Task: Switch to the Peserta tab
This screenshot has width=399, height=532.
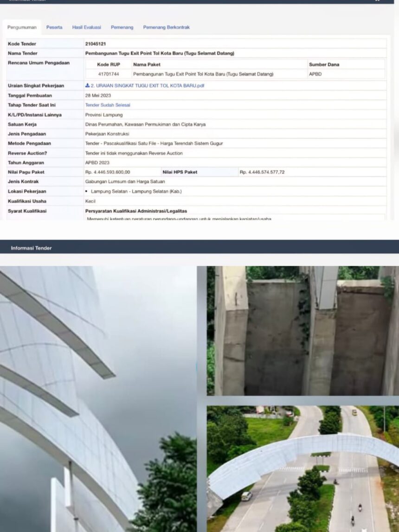Action: coord(54,27)
